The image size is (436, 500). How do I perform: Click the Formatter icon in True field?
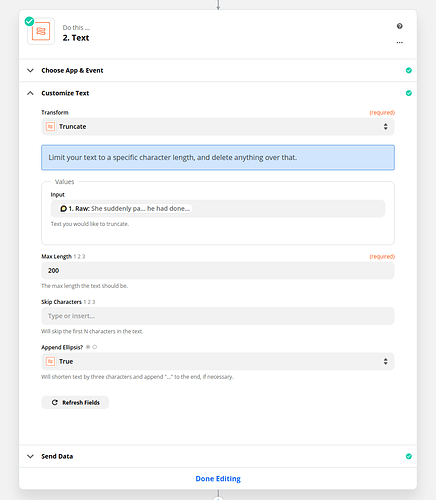pyautogui.click(x=50, y=361)
